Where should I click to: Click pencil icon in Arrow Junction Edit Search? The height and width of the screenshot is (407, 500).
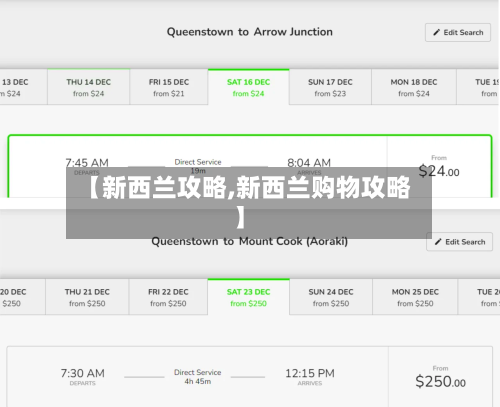click(x=436, y=32)
